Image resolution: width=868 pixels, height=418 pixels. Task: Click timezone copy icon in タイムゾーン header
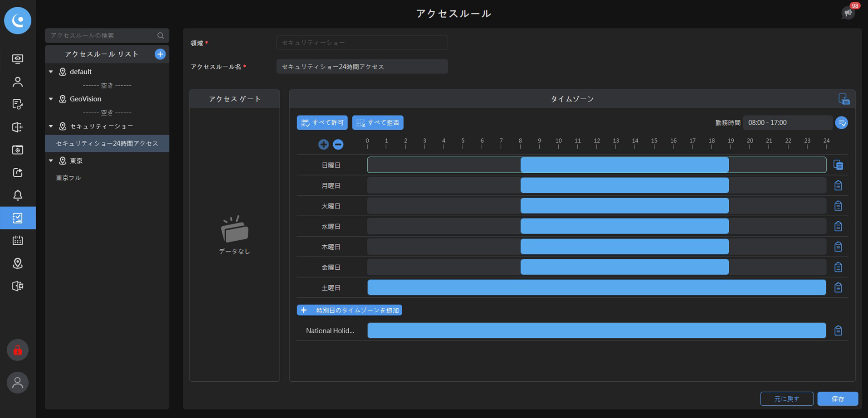(x=844, y=99)
